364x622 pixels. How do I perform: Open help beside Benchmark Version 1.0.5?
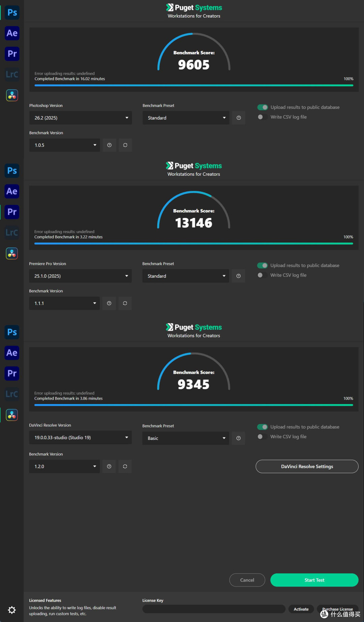[109, 145]
